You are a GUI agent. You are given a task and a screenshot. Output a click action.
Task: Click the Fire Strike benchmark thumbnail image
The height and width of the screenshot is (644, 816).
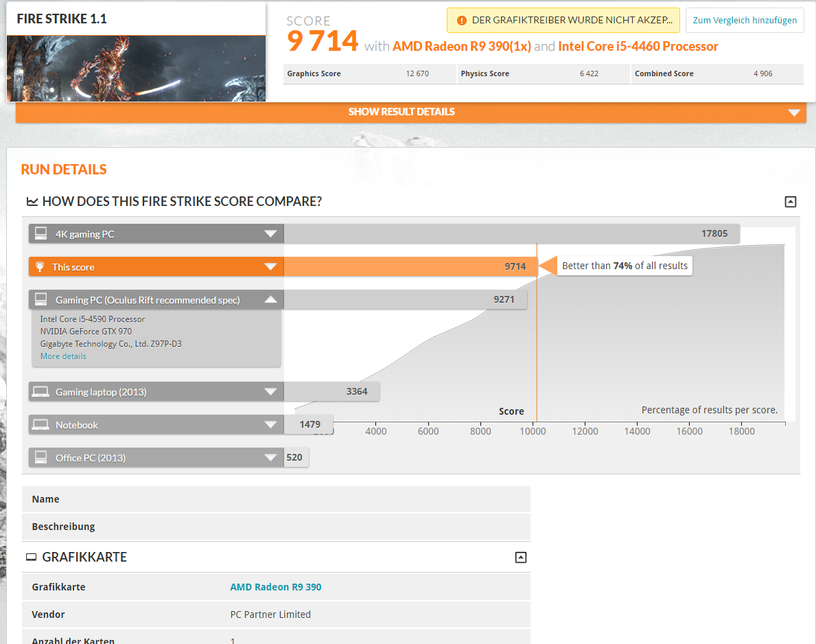click(x=137, y=69)
